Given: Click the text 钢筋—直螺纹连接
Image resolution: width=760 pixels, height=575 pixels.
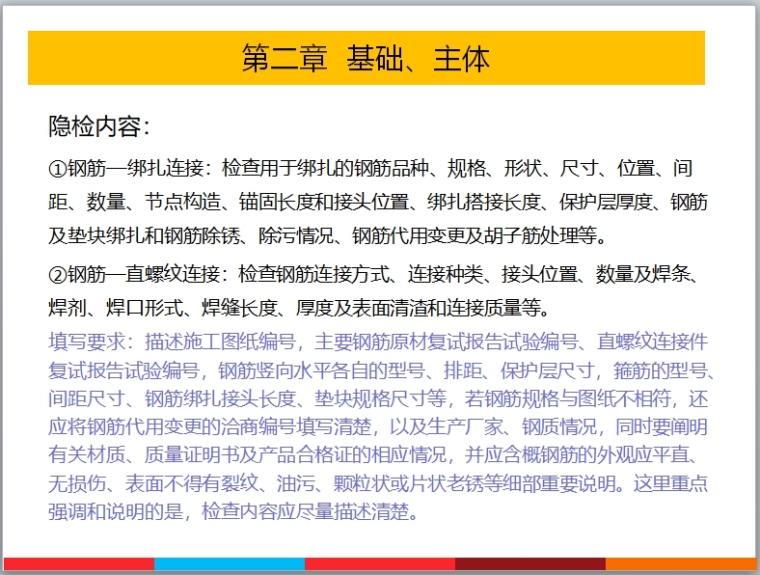Looking at the screenshot, I should [147, 274].
